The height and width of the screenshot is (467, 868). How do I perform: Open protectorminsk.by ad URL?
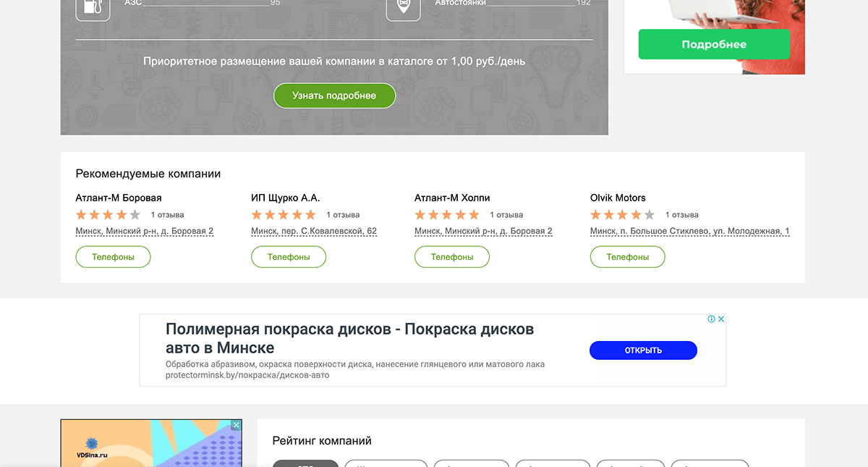click(247, 376)
